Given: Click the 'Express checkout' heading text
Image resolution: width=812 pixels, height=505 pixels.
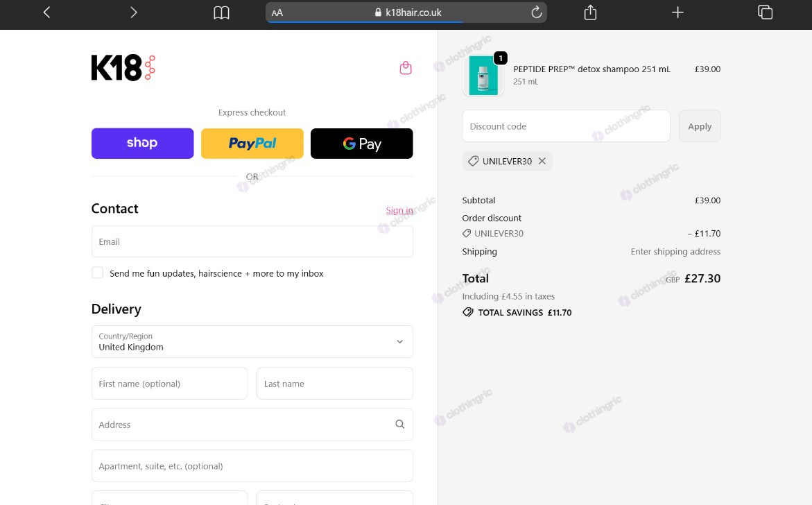Looking at the screenshot, I should (x=252, y=112).
